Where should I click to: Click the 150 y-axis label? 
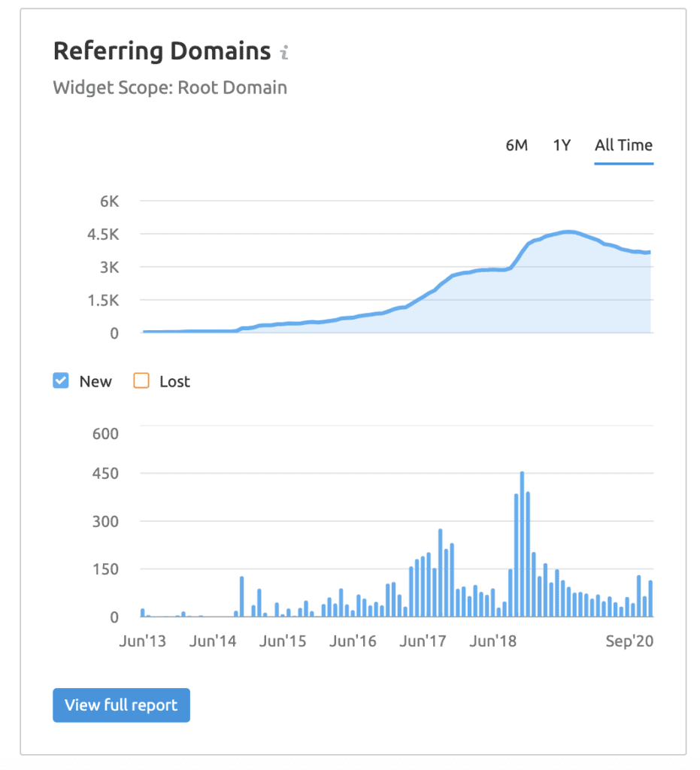[105, 570]
